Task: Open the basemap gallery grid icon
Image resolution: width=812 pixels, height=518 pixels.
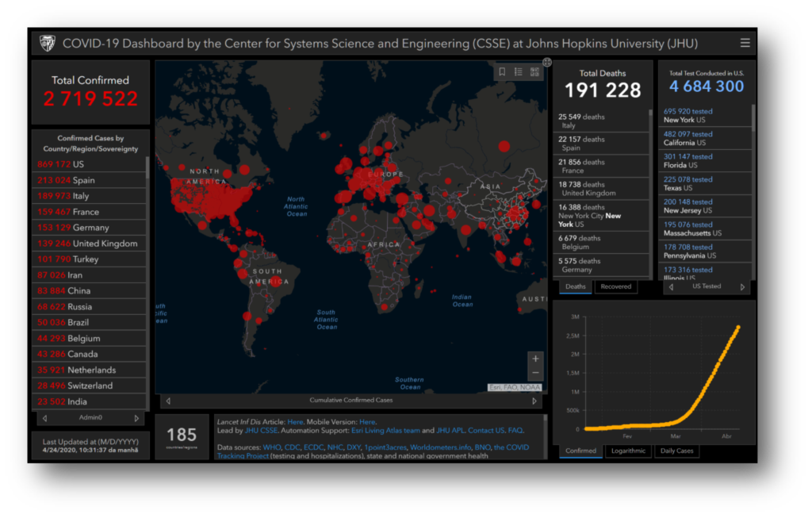Action: click(534, 72)
